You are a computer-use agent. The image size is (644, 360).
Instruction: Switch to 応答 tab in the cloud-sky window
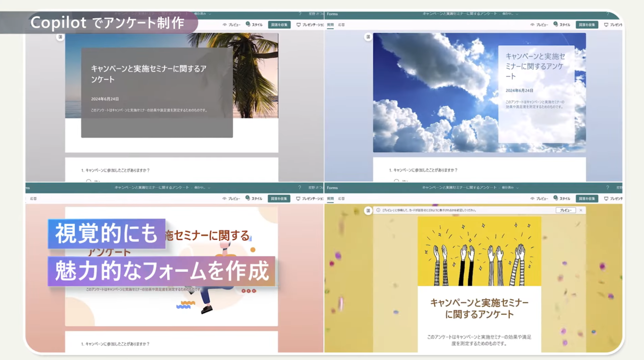pyautogui.click(x=341, y=25)
